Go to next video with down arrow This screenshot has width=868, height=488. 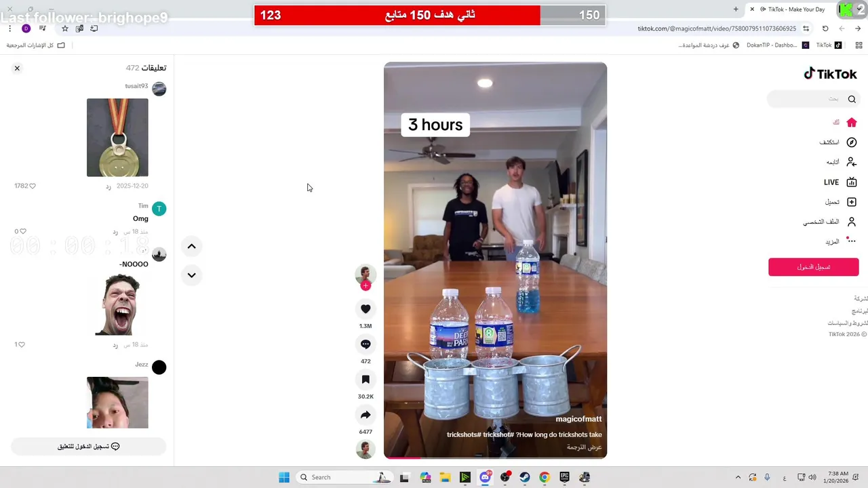[191, 275]
